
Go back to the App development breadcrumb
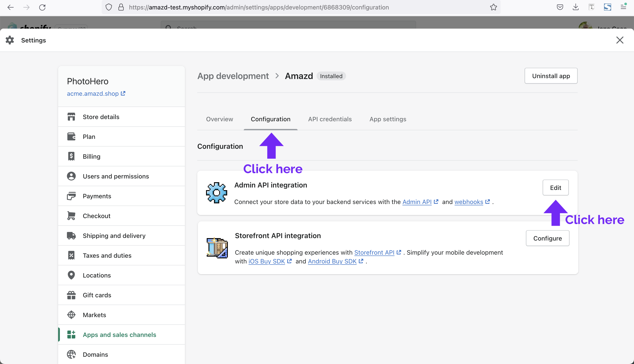pos(233,76)
